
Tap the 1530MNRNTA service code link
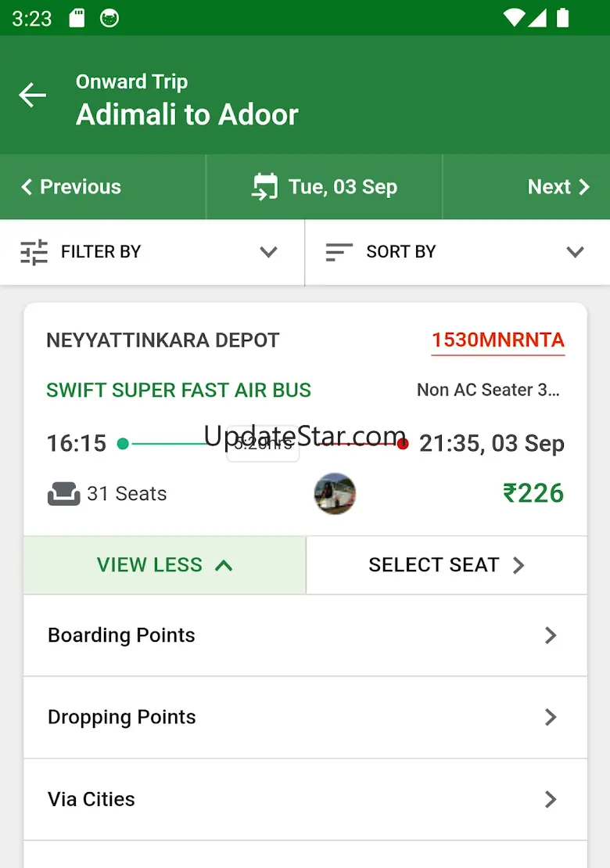pos(497,340)
